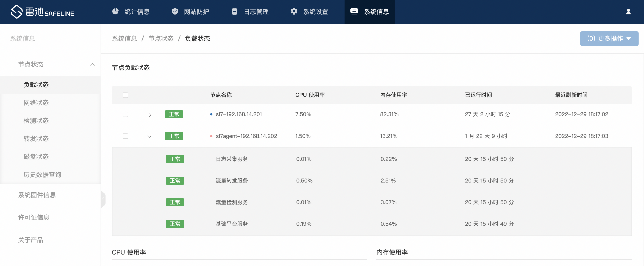Check the box for sl7-192.168.14.201 node
Viewport: 644px width, 266px height.
125,114
